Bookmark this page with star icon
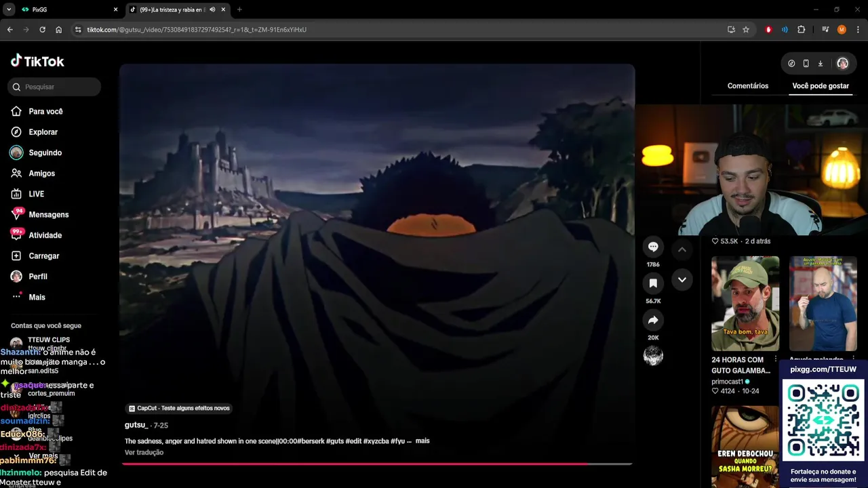The image size is (868, 488). click(x=746, y=30)
